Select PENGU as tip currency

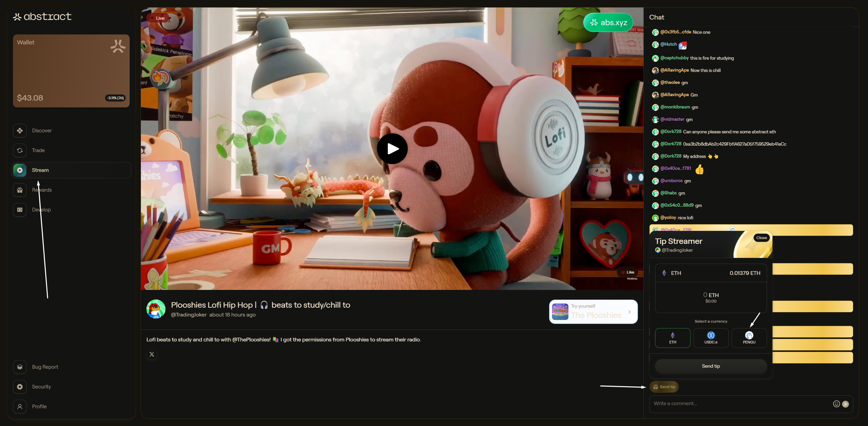point(749,338)
